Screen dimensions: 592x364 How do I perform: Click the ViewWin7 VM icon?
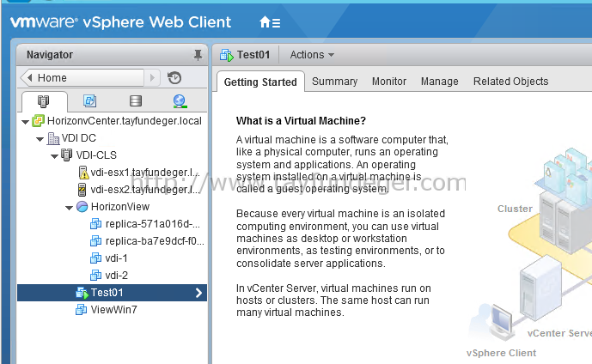tap(81, 309)
